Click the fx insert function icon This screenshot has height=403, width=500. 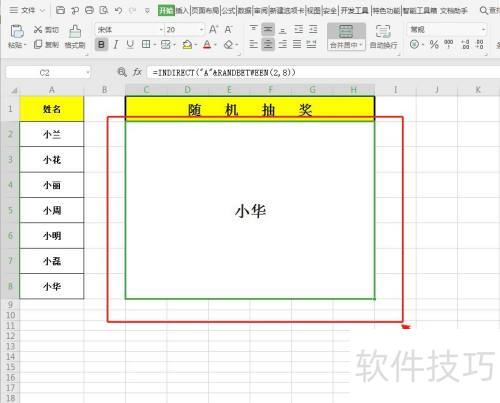coord(137,72)
